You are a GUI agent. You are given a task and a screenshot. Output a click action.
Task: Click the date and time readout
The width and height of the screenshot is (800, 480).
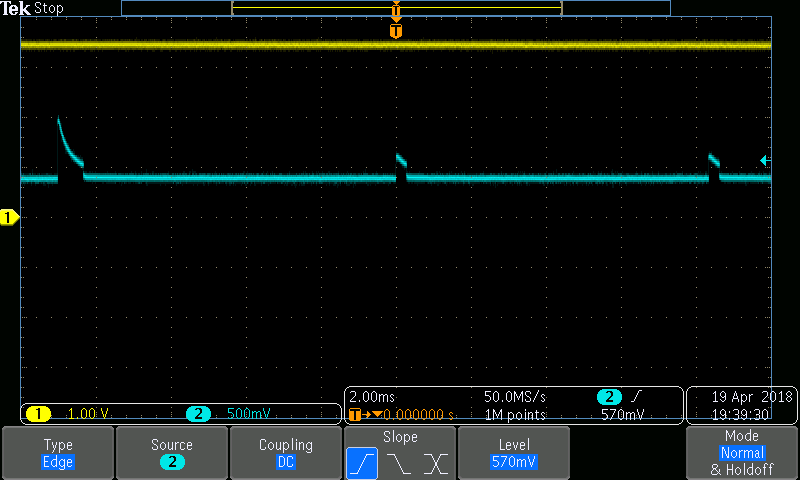pos(741,405)
